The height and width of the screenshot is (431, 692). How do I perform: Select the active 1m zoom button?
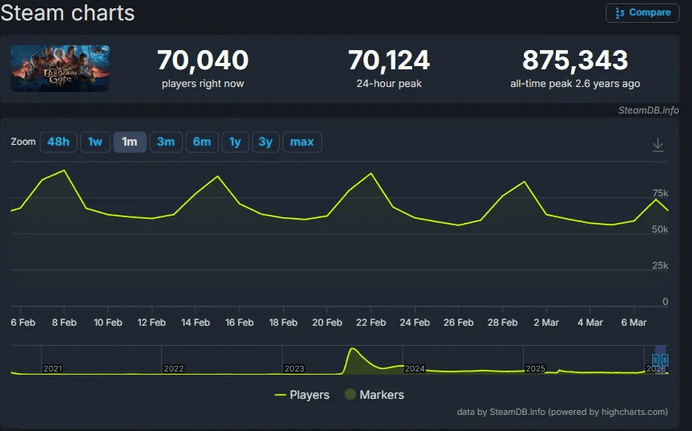129,142
